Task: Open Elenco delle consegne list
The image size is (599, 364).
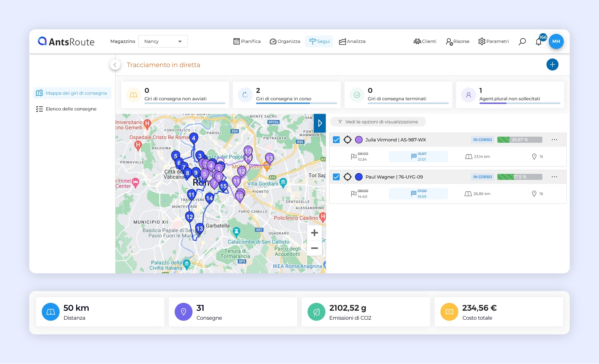Action: point(71,109)
